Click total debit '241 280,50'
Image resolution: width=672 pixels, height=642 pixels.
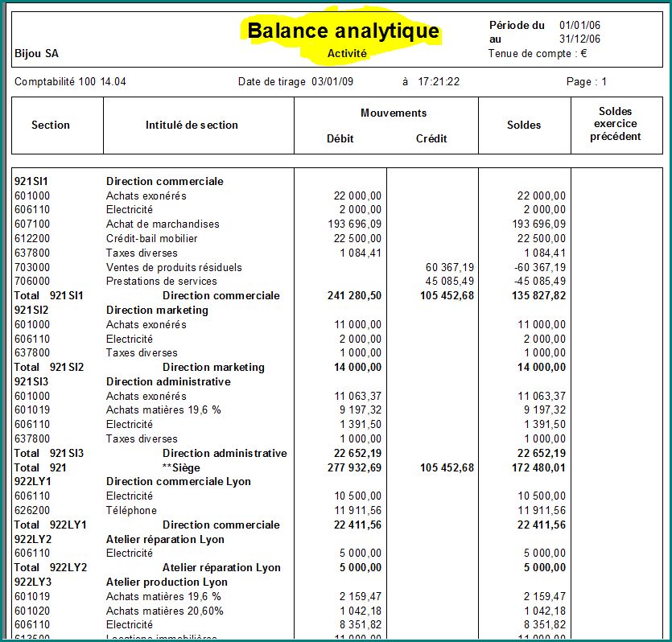pyautogui.click(x=354, y=295)
